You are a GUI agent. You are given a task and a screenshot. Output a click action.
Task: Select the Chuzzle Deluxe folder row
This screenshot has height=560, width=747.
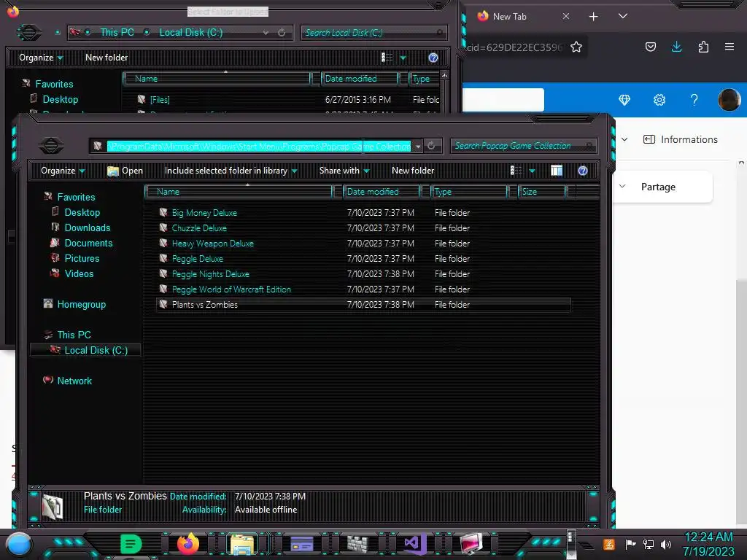(x=363, y=228)
